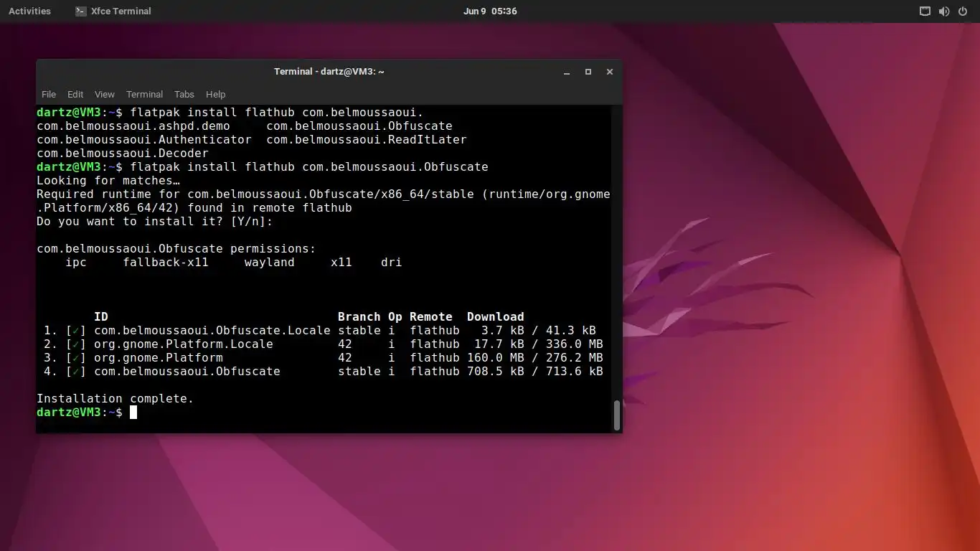Click the power icon in top bar
Image resolution: width=980 pixels, height=551 pixels.
tap(963, 11)
